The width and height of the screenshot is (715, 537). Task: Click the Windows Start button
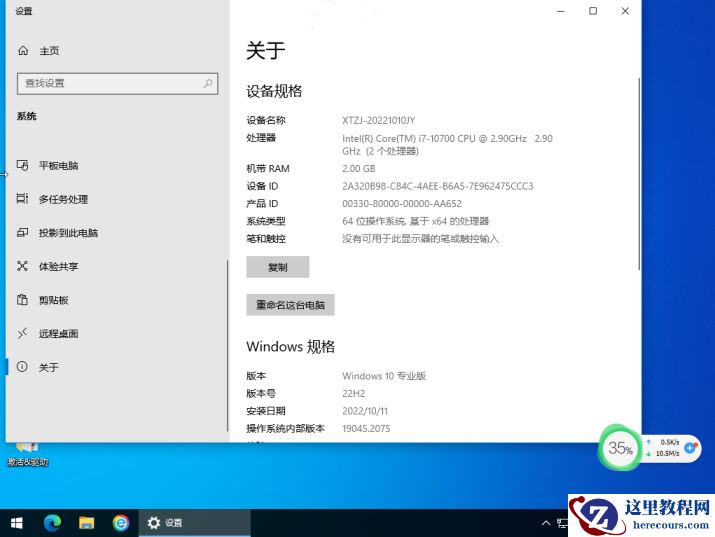pyautogui.click(x=16, y=523)
